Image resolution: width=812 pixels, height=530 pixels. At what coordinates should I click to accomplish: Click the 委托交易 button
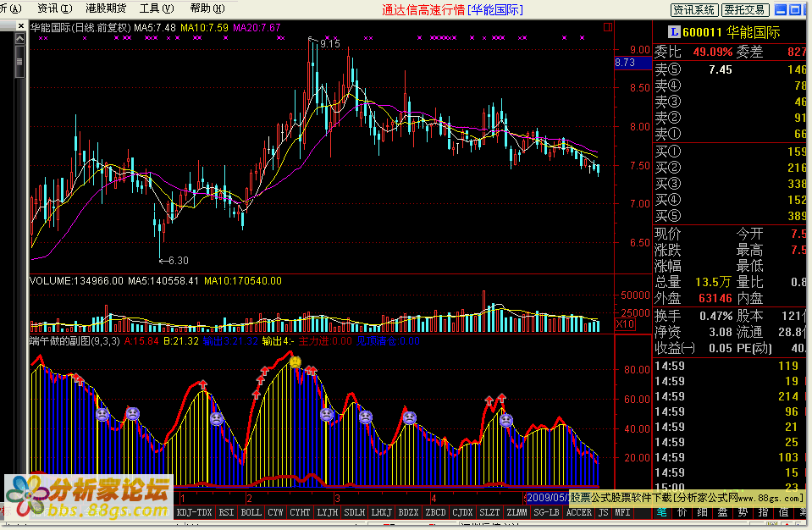(744, 10)
